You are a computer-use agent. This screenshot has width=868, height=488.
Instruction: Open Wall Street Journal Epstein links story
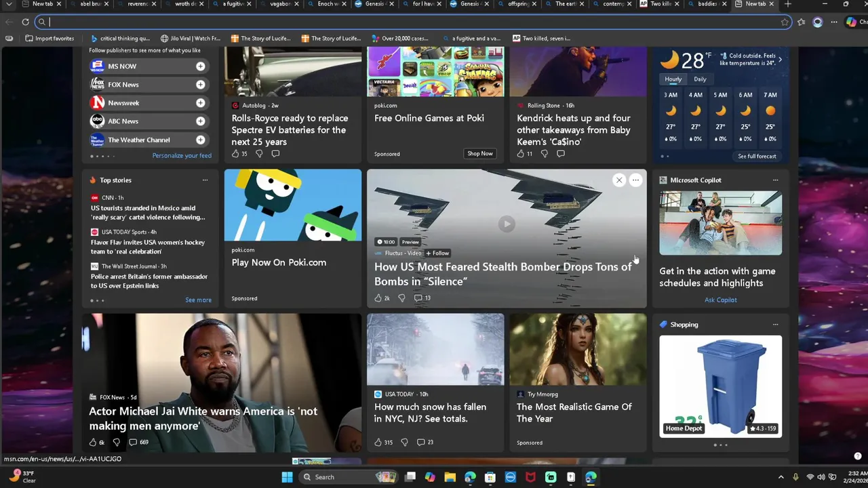(149, 281)
